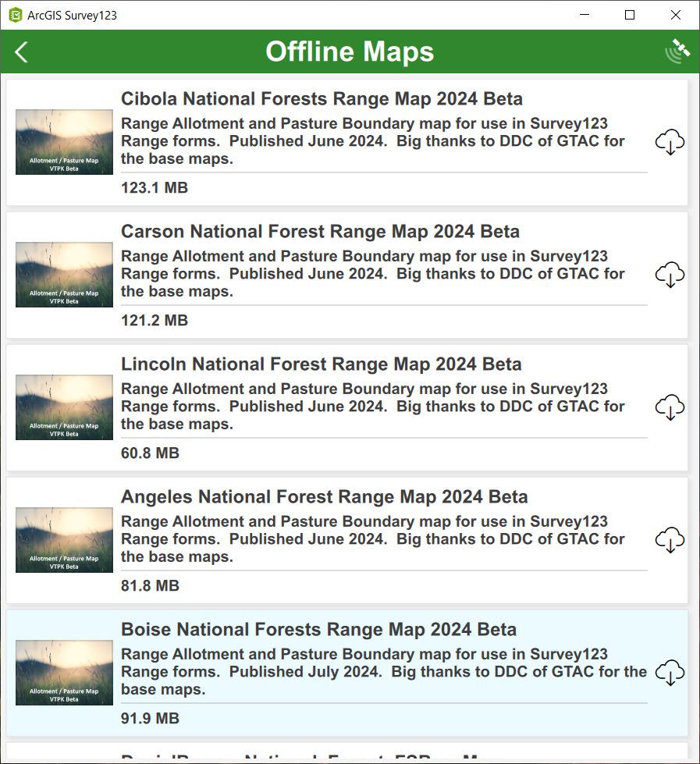
Task: Download the Boise National Forests map
Action: click(670, 673)
